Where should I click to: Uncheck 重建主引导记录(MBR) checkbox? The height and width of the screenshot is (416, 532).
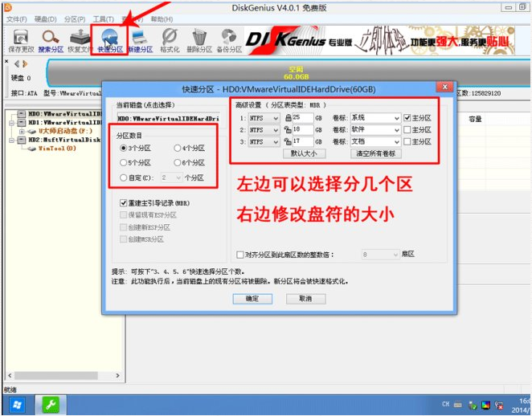(124, 203)
